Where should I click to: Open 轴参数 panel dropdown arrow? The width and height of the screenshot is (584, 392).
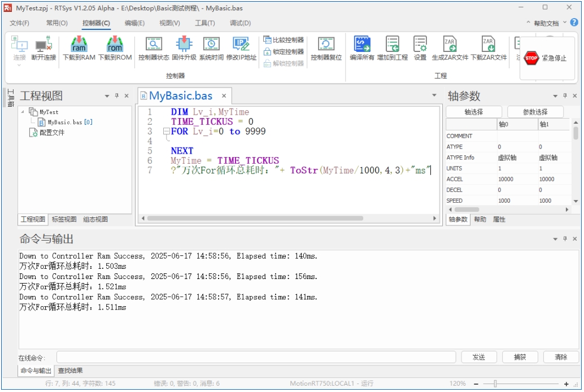pyautogui.click(x=555, y=96)
